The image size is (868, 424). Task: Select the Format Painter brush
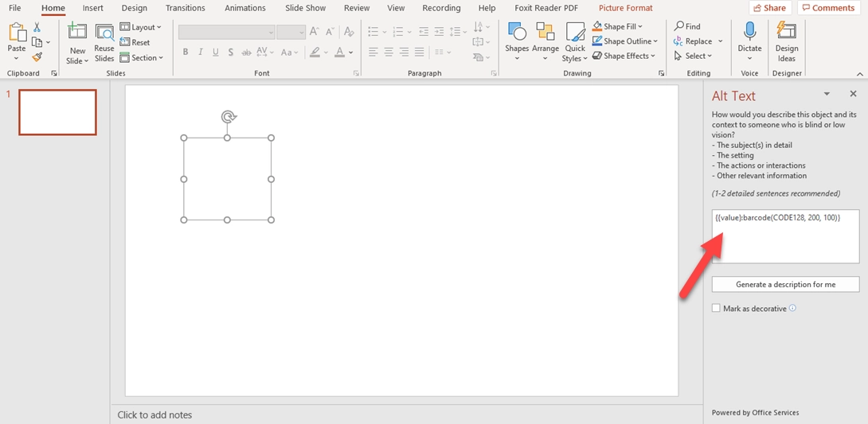pos(37,57)
